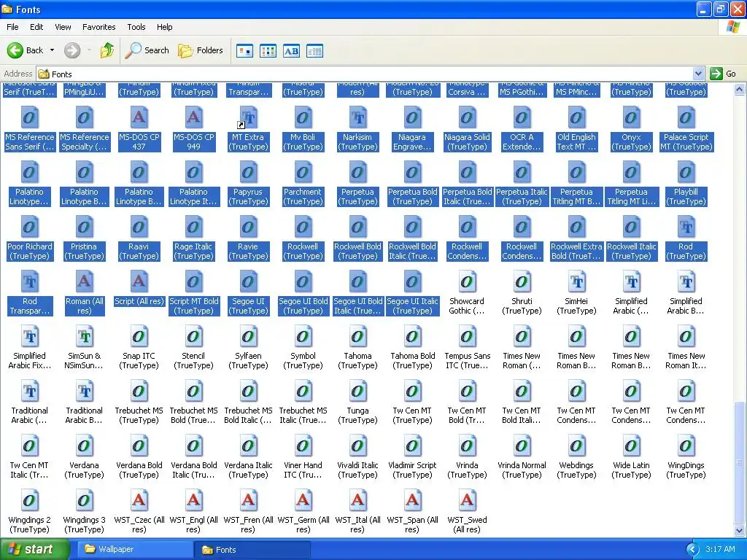Select the Symbol font icon
Image resolution: width=747 pixels, height=560 pixels.
(x=303, y=337)
